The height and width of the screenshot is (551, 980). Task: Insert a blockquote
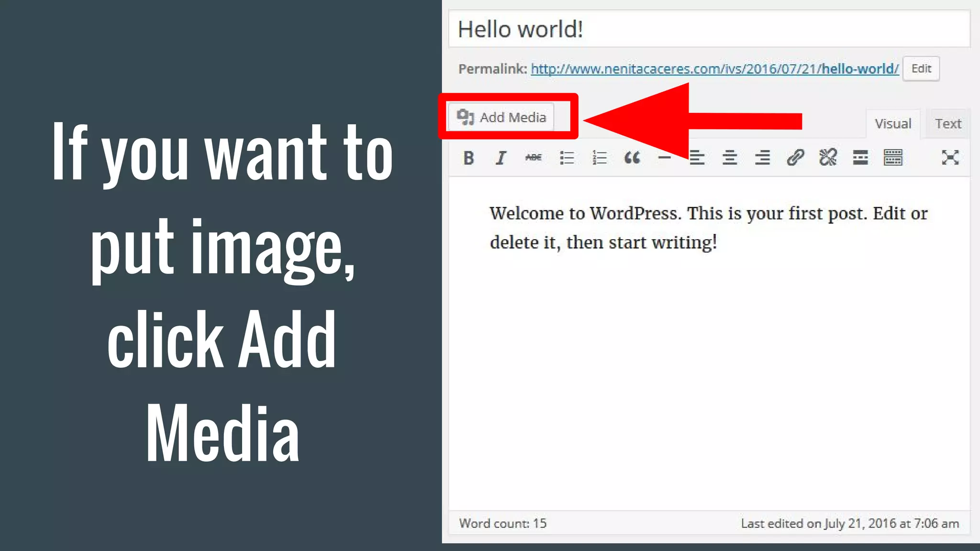[632, 158]
